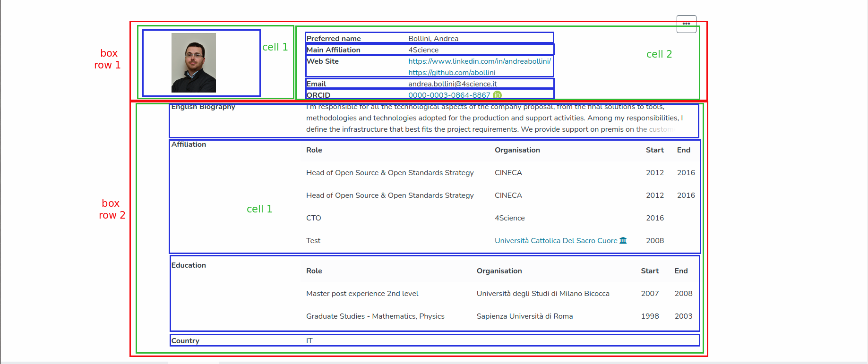
Task: Click the End header in Education table
Action: coord(680,271)
